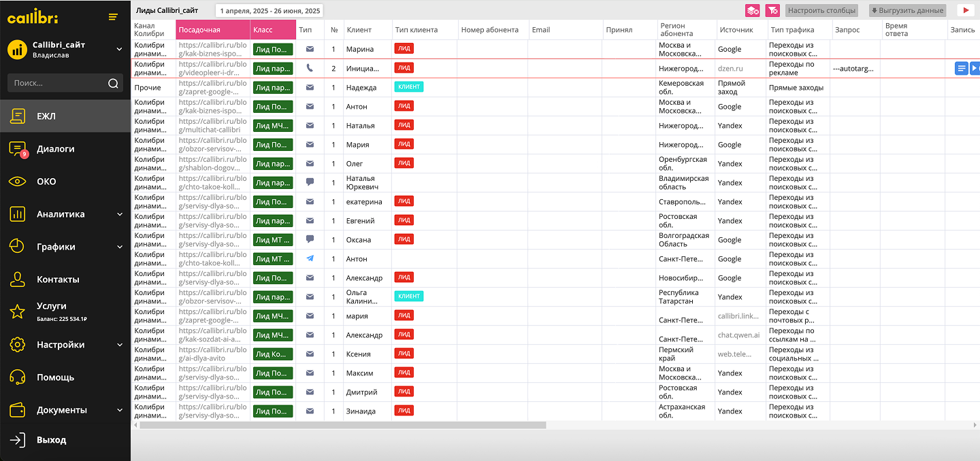The width and height of the screenshot is (980, 461).
Task: Click the Документы wallet icon
Action: [x=18, y=410]
